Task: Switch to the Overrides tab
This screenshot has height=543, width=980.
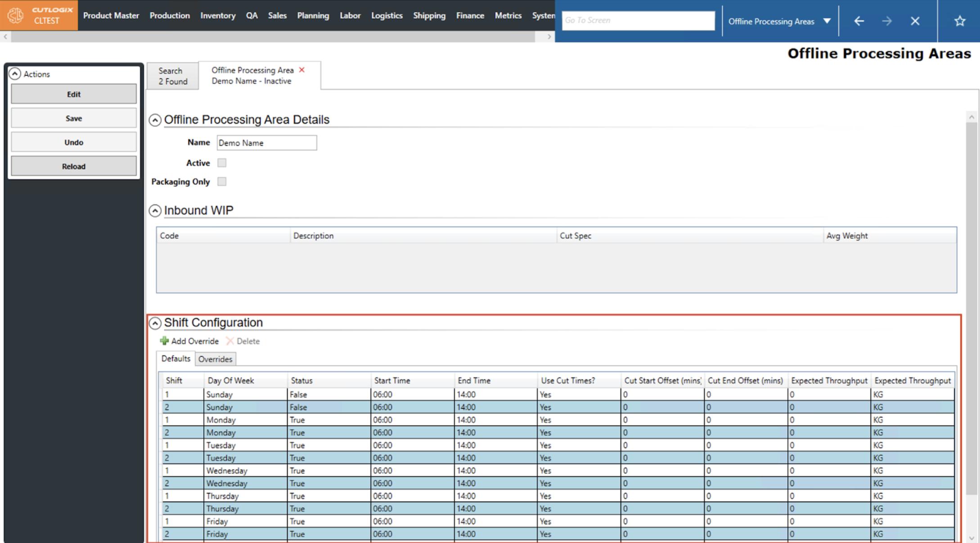Action: [x=215, y=359]
